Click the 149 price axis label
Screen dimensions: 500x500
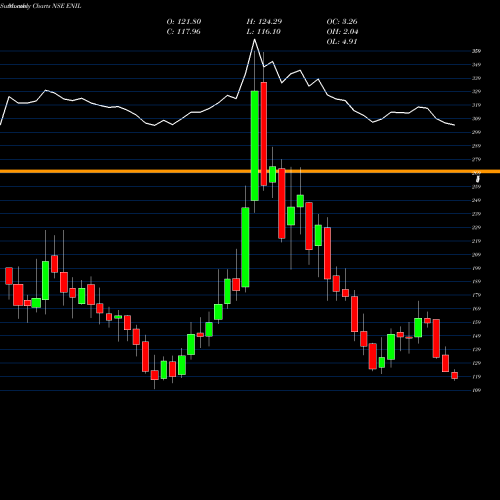[x=476, y=336]
